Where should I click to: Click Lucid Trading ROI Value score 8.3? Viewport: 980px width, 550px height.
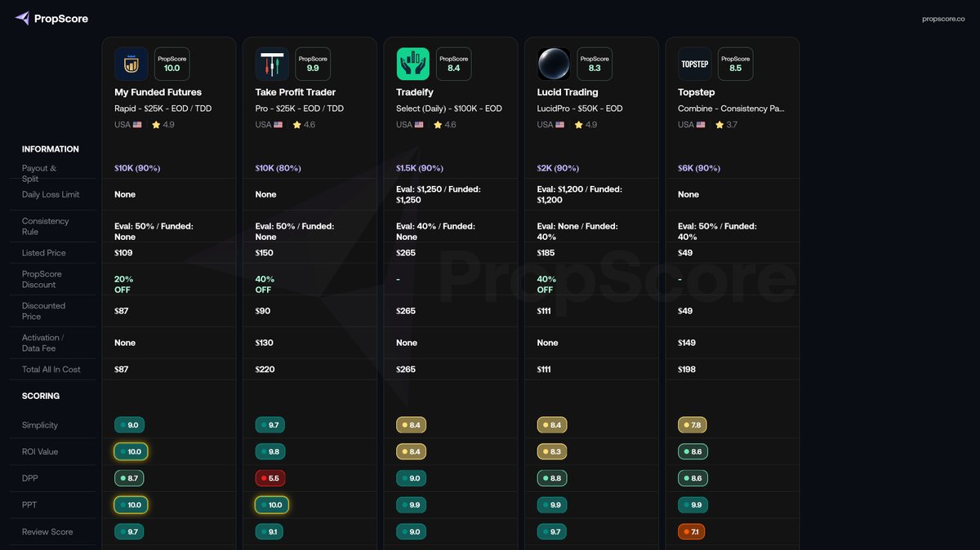tap(552, 451)
